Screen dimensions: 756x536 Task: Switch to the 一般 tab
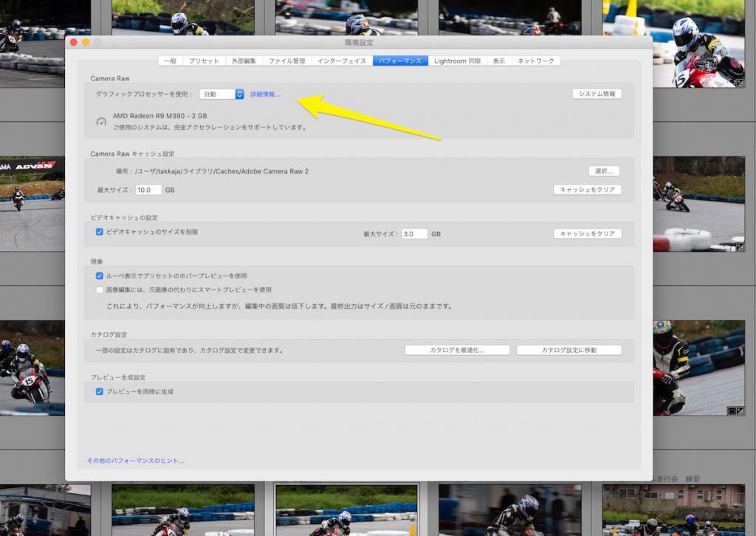click(x=170, y=61)
